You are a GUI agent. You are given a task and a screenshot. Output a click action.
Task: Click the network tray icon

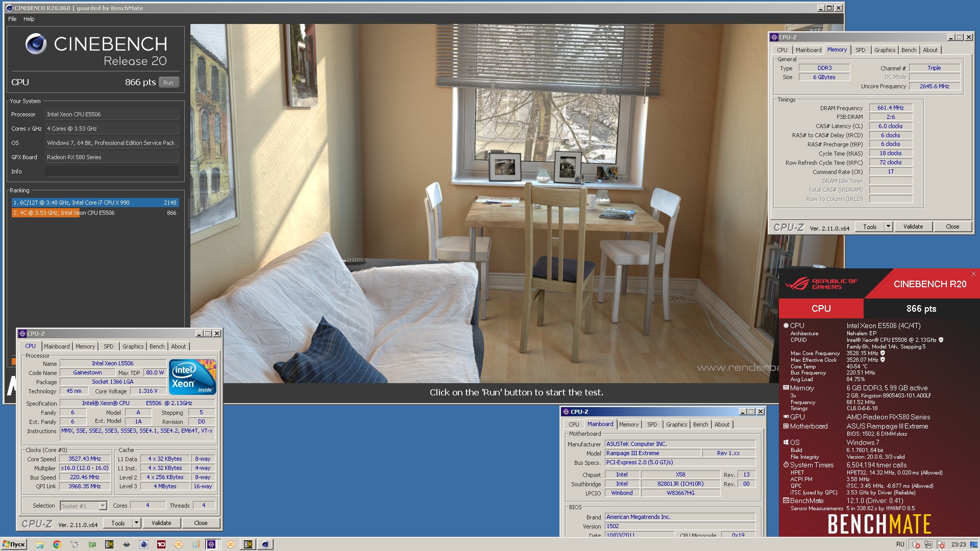928,545
